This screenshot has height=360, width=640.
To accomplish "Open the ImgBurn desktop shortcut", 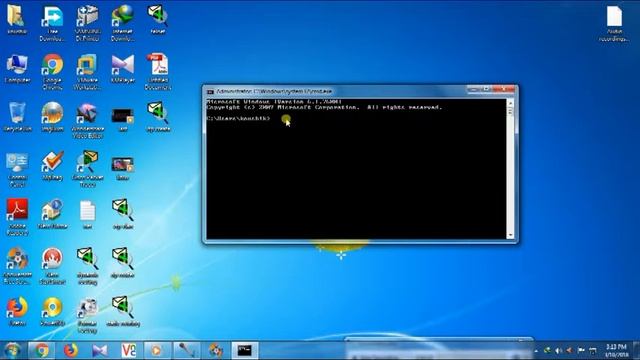I will coord(52,118).
